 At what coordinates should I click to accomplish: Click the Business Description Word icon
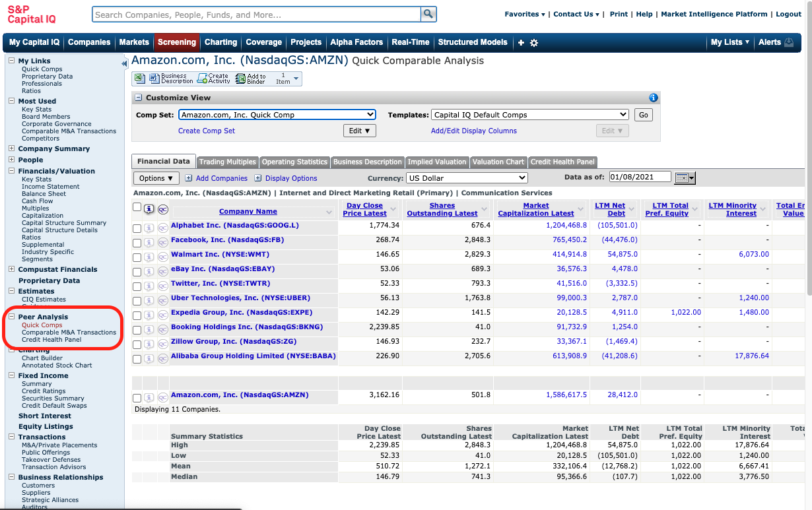click(154, 79)
